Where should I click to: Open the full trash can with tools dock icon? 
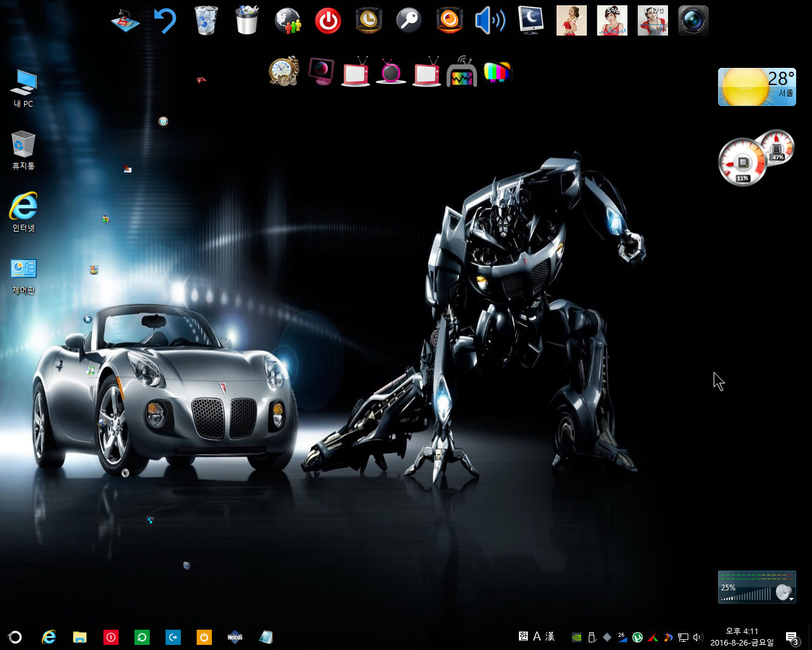[246, 20]
